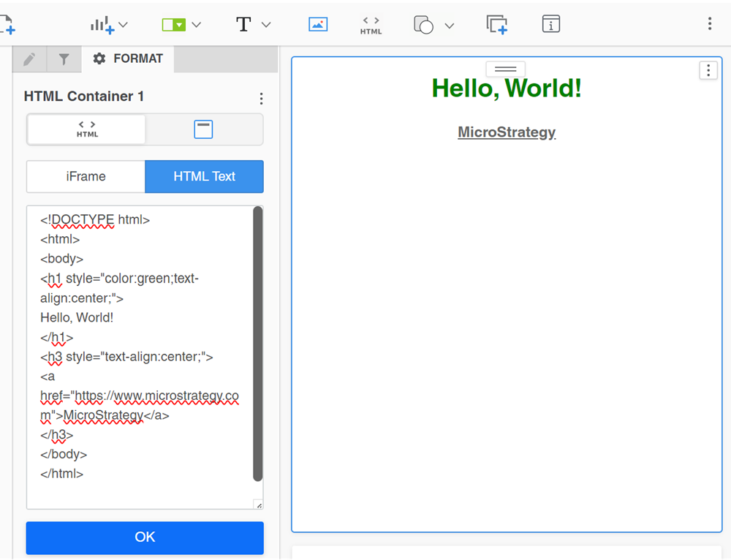Image resolution: width=731 pixels, height=560 pixels.
Task: Switch to title and container format section
Action: point(203,129)
